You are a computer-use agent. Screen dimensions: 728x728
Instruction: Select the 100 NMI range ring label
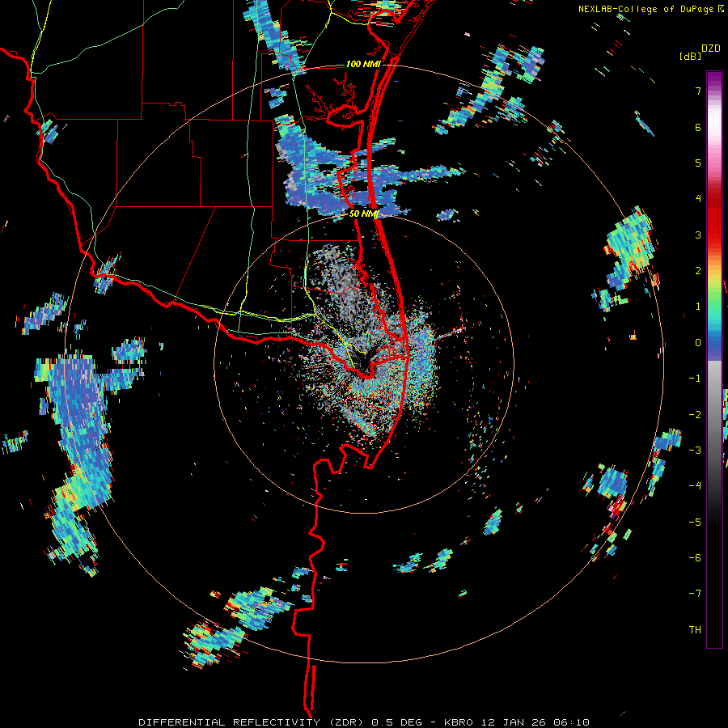click(363, 64)
